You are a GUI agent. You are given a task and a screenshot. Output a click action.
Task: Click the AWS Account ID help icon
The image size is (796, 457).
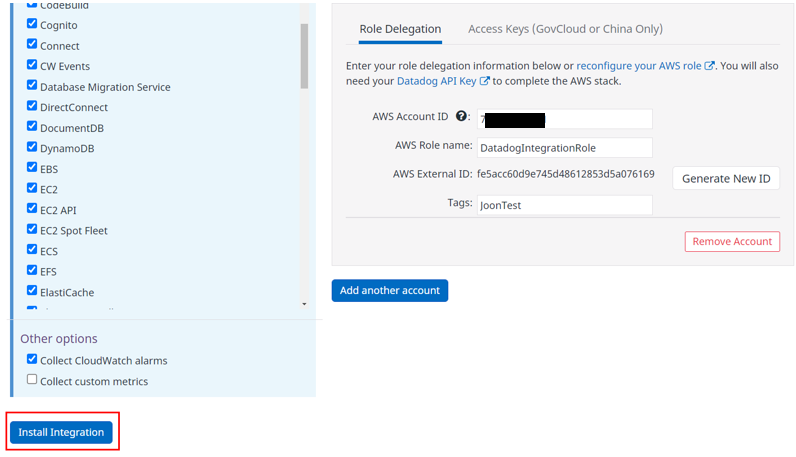461,116
